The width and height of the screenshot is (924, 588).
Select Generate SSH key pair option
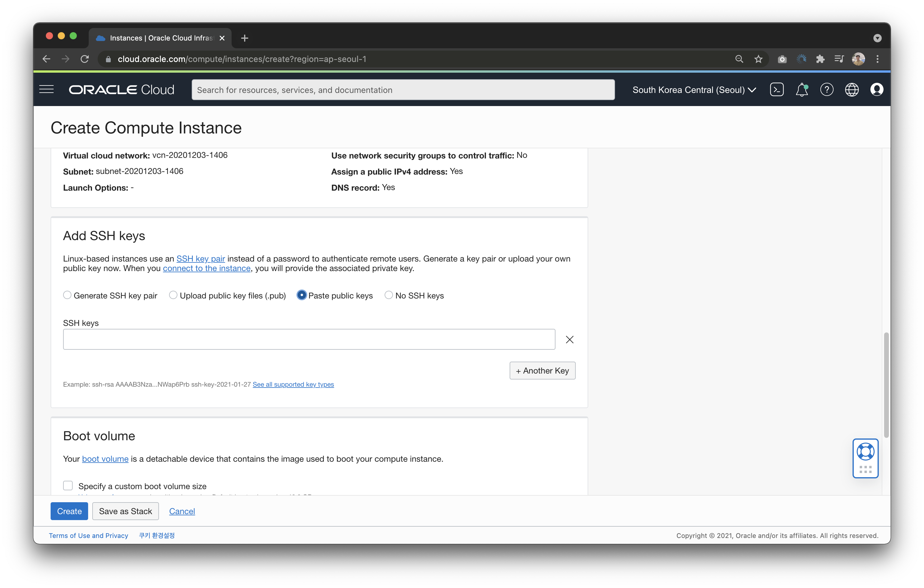click(x=67, y=295)
